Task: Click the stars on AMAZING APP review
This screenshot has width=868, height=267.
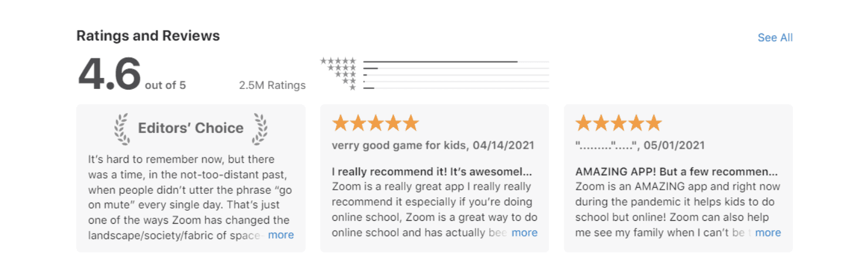Action: 619,123
